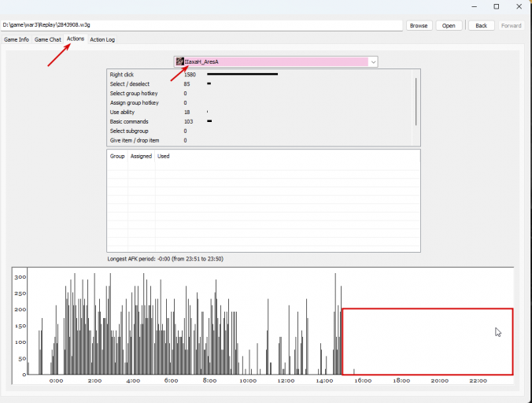This screenshot has width=532, height=403.
Task: Click the Longest AFK period text
Action: tap(165, 259)
